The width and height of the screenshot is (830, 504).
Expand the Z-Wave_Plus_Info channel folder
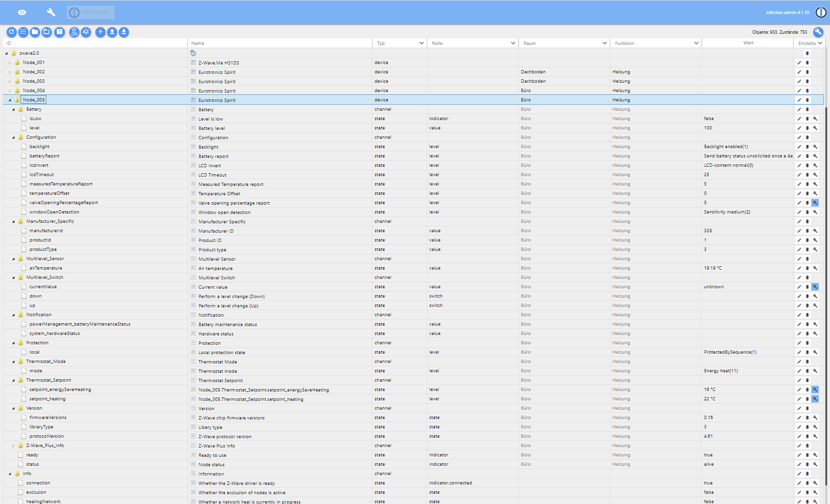[x=13, y=446]
